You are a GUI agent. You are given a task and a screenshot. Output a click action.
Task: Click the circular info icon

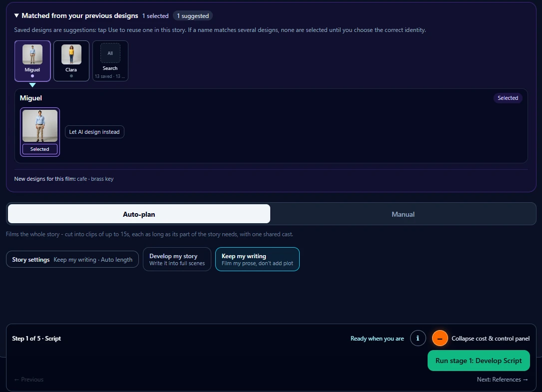point(418,338)
